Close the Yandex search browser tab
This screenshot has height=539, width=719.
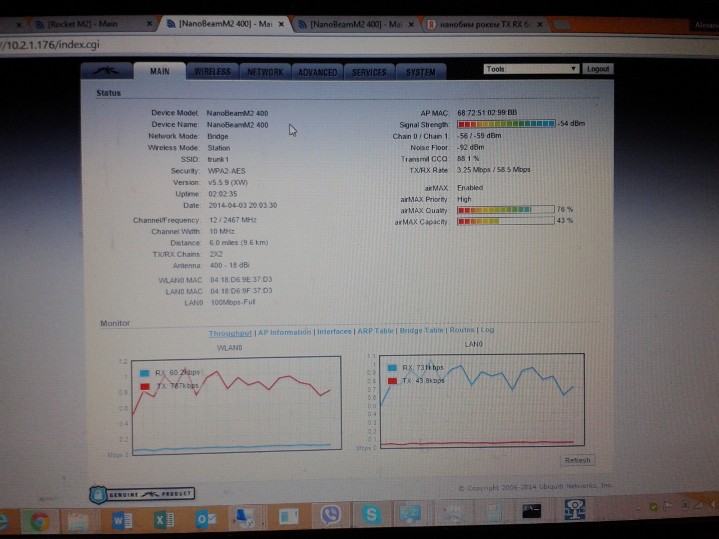click(x=540, y=24)
